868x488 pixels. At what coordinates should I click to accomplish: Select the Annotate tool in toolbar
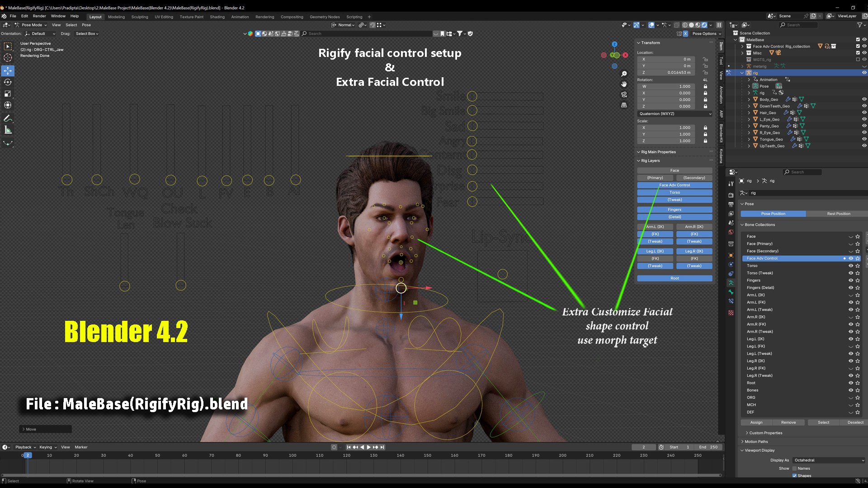pos(8,118)
